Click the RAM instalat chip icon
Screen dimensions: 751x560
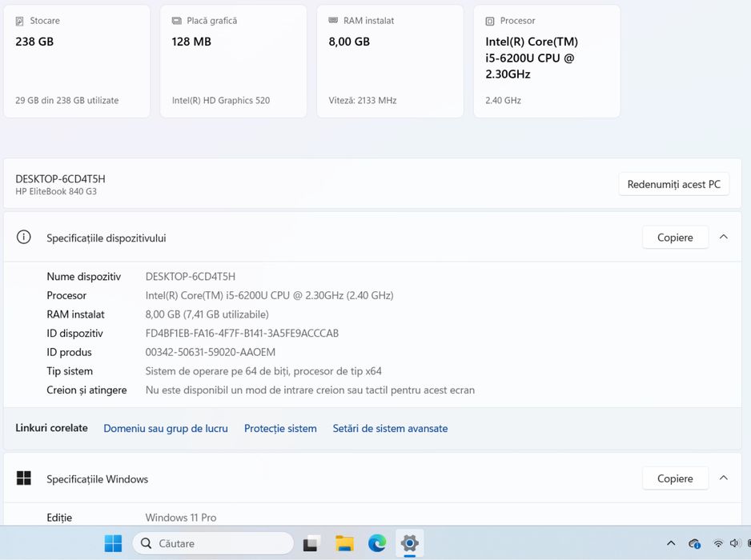pyautogui.click(x=333, y=20)
